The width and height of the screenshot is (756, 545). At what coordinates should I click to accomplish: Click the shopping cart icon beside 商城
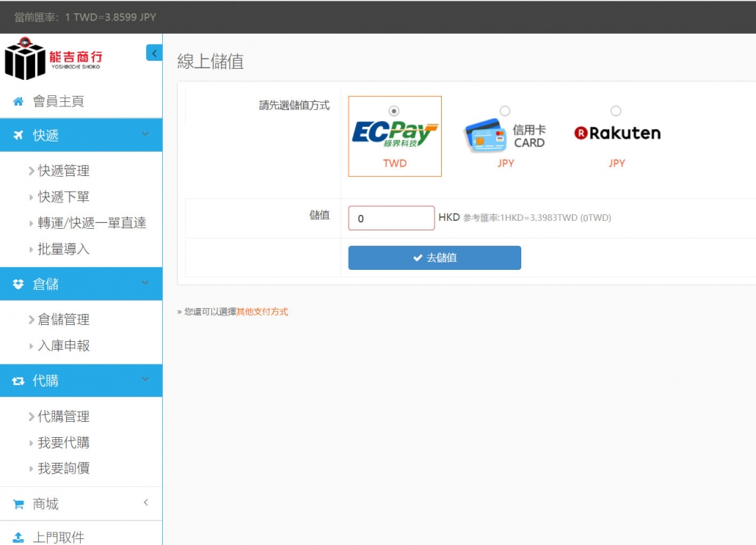point(18,505)
